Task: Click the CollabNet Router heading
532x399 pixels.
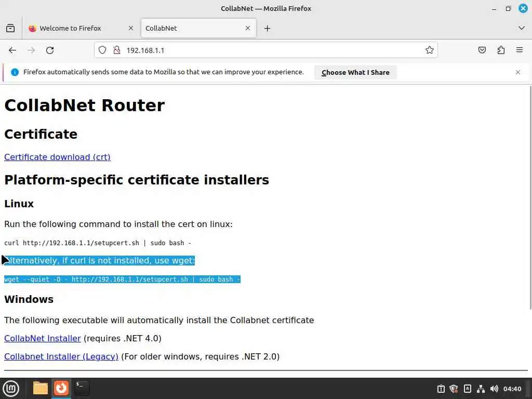Action: [85, 105]
